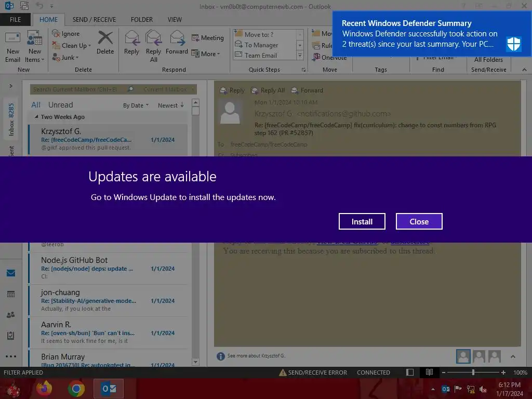Open the FILE tab
The image size is (532, 399).
tap(15, 19)
